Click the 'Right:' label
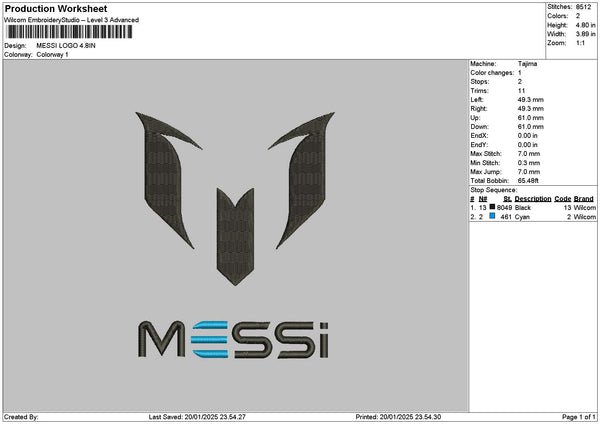The width and height of the screenshot is (600, 424). click(x=479, y=109)
